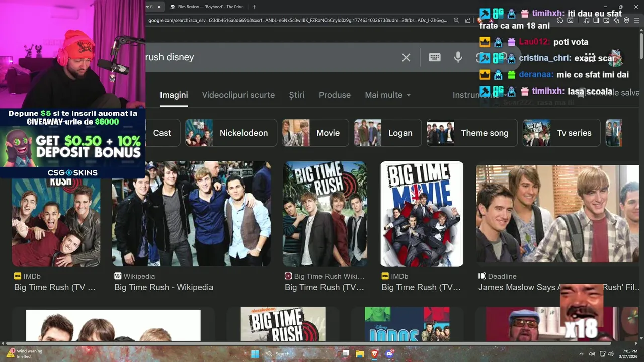Viewport: 644px width, 362px height.
Task: Open the Wikipedia group photo thumbnail
Action: [191, 214]
